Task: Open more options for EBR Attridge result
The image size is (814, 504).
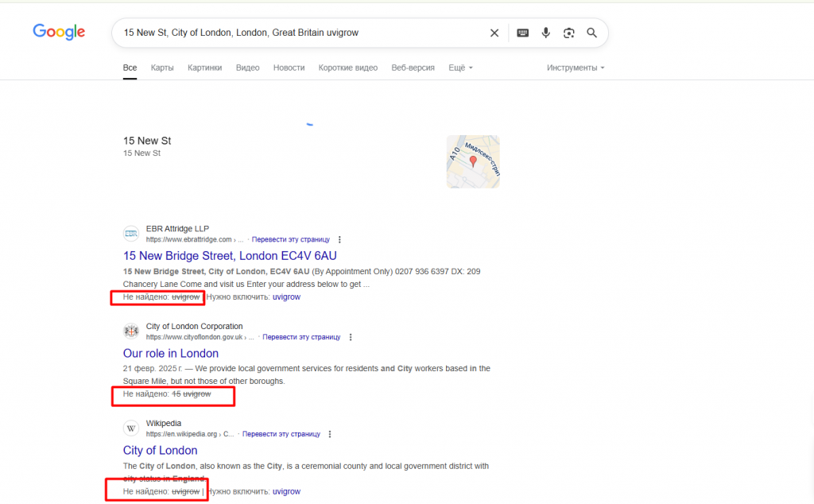Action: (339, 239)
